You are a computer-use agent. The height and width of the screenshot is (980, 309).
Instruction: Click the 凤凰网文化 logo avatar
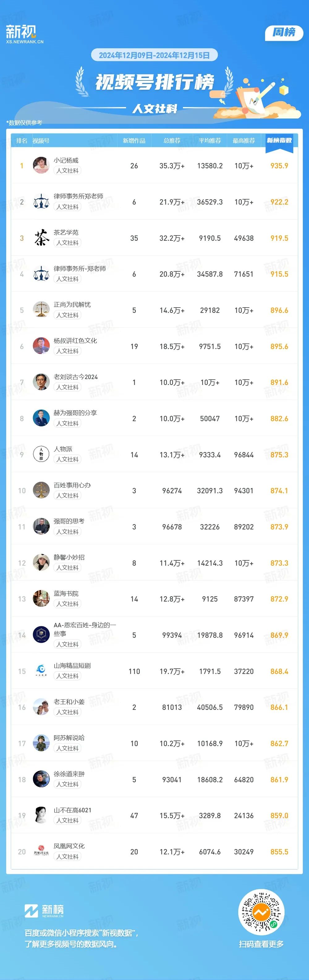coord(41,851)
